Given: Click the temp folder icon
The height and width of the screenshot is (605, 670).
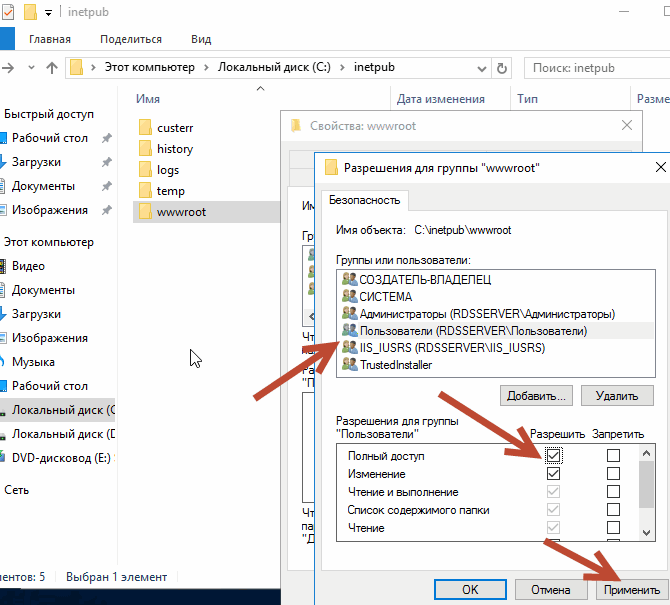Looking at the screenshot, I should click(144, 191).
